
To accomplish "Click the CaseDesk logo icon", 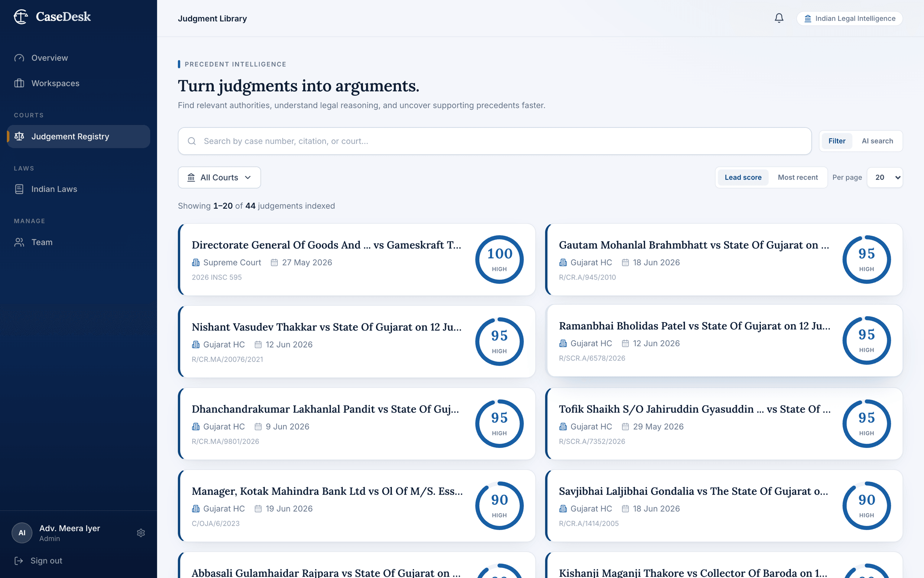I will click(x=21, y=17).
